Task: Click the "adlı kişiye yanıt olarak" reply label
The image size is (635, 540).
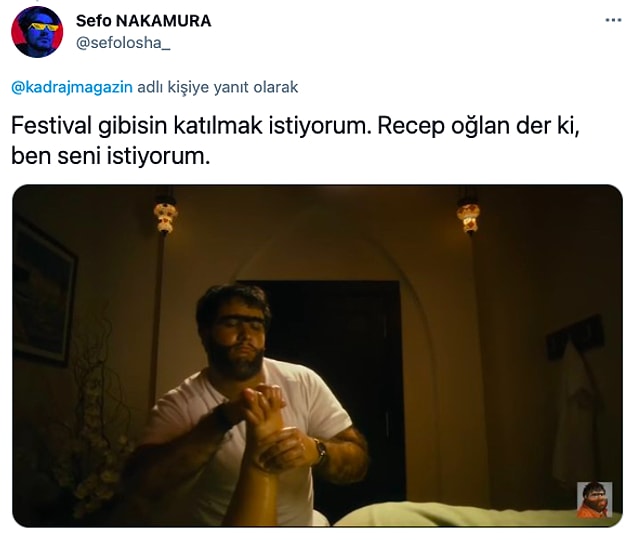Action: point(217,87)
